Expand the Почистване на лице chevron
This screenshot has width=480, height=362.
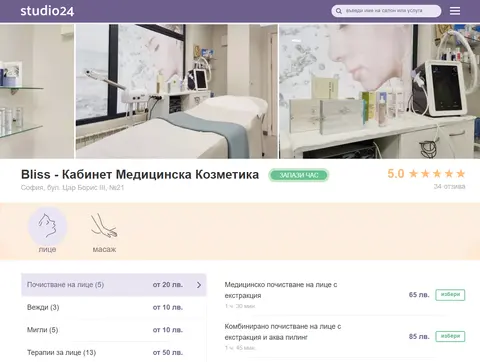[199, 285]
